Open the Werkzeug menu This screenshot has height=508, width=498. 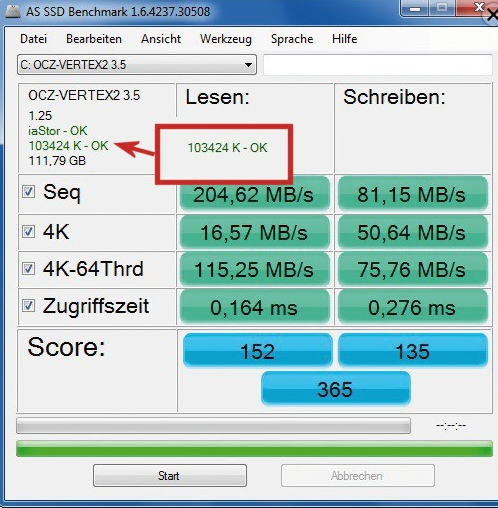click(226, 39)
